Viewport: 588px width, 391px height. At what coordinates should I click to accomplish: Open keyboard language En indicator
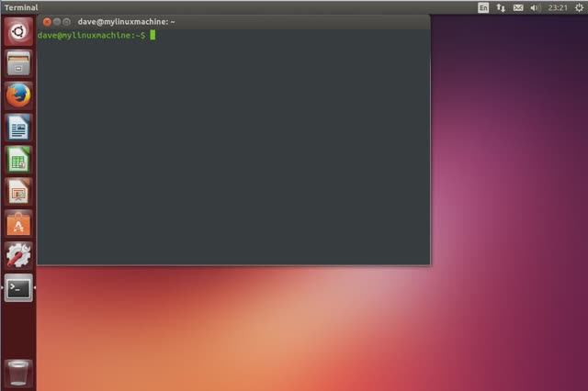[x=483, y=7]
